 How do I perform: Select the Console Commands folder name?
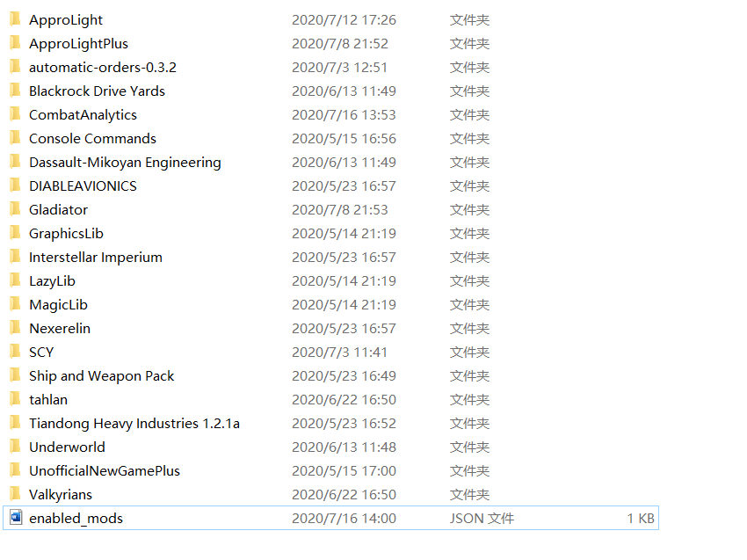click(x=91, y=138)
